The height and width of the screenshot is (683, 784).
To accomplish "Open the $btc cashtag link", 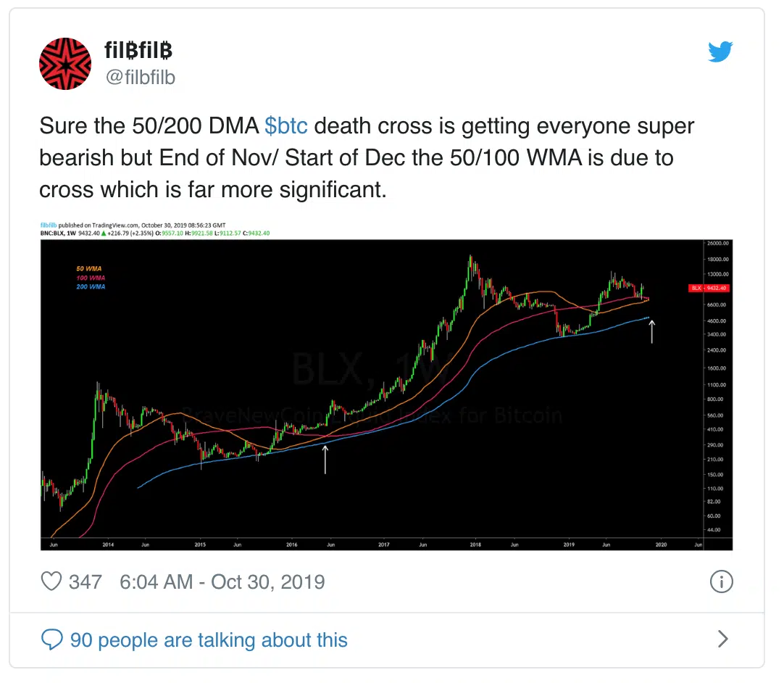I will pos(285,125).
